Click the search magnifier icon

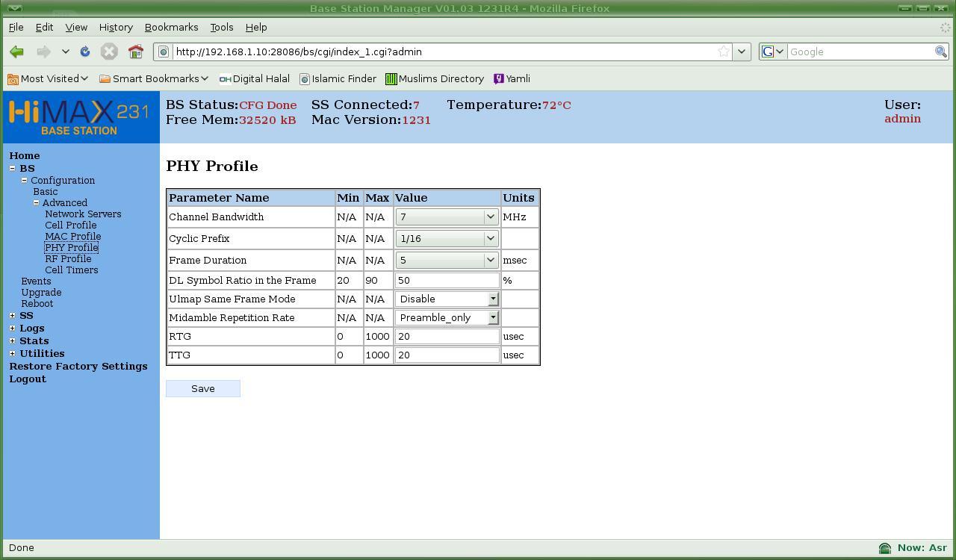click(x=940, y=52)
